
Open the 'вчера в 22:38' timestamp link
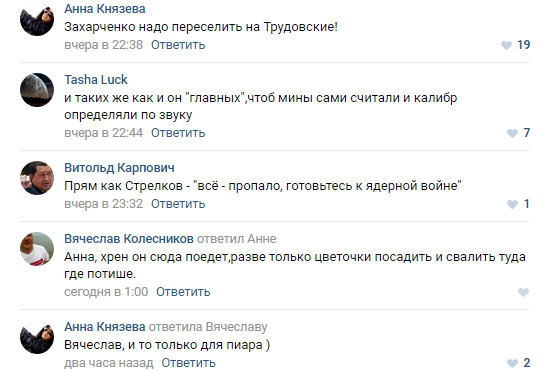[x=104, y=45]
